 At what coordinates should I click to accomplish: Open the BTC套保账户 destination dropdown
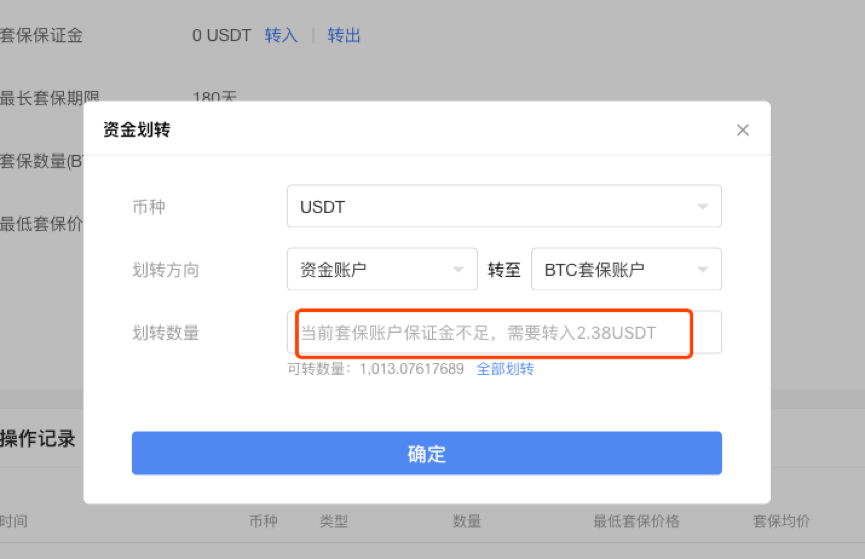tap(626, 269)
